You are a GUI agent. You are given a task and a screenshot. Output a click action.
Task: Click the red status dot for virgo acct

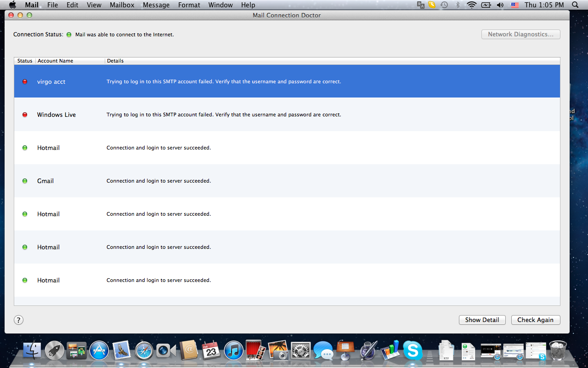25,81
